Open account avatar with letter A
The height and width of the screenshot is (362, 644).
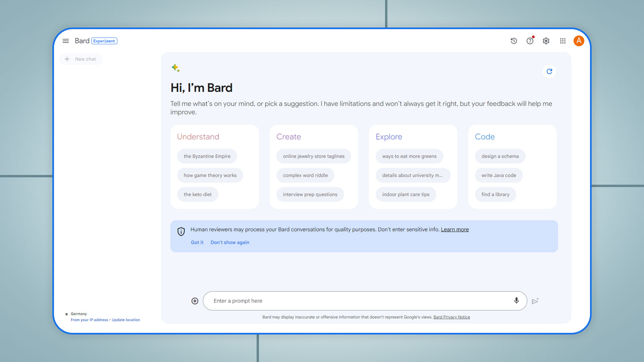pos(579,41)
